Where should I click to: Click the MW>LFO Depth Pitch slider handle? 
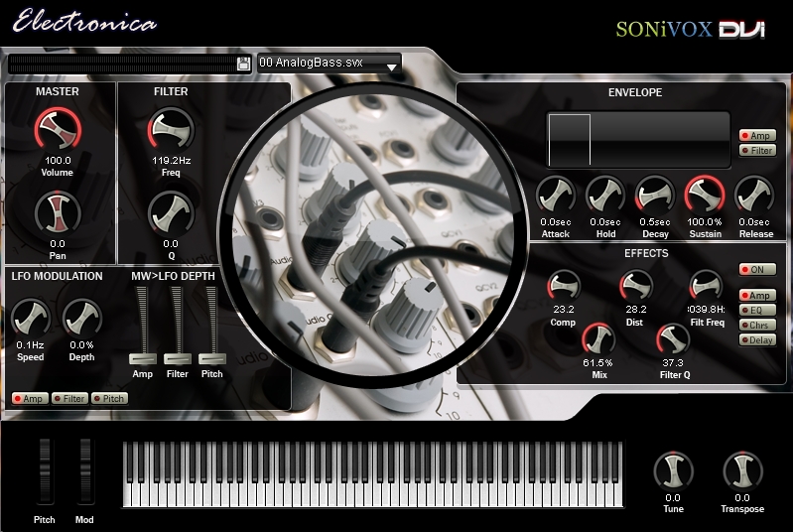(x=212, y=359)
